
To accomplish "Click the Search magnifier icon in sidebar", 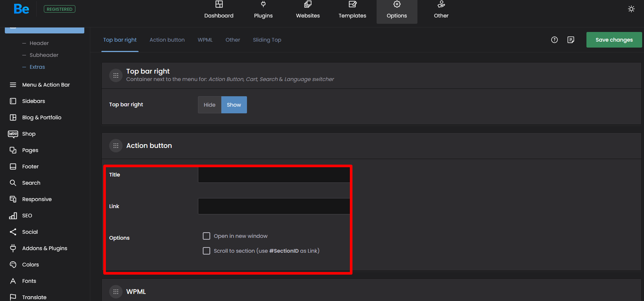I will [13, 183].
